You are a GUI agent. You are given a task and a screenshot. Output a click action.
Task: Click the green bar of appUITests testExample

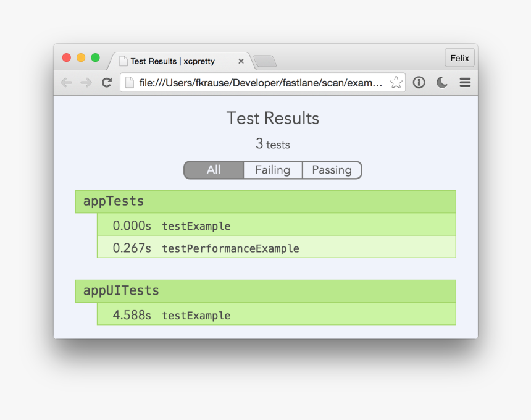(276, 315)
